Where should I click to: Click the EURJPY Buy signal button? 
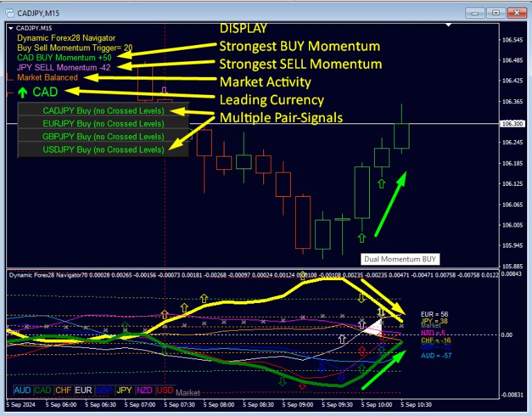(103, 123)
